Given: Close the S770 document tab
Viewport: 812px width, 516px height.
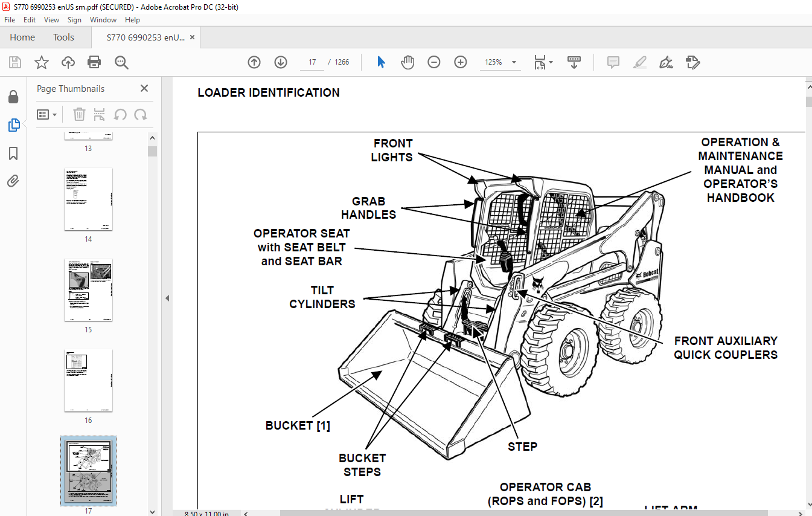Looking at the screenshot, I should pyautogui.click(x=193, y=37).
